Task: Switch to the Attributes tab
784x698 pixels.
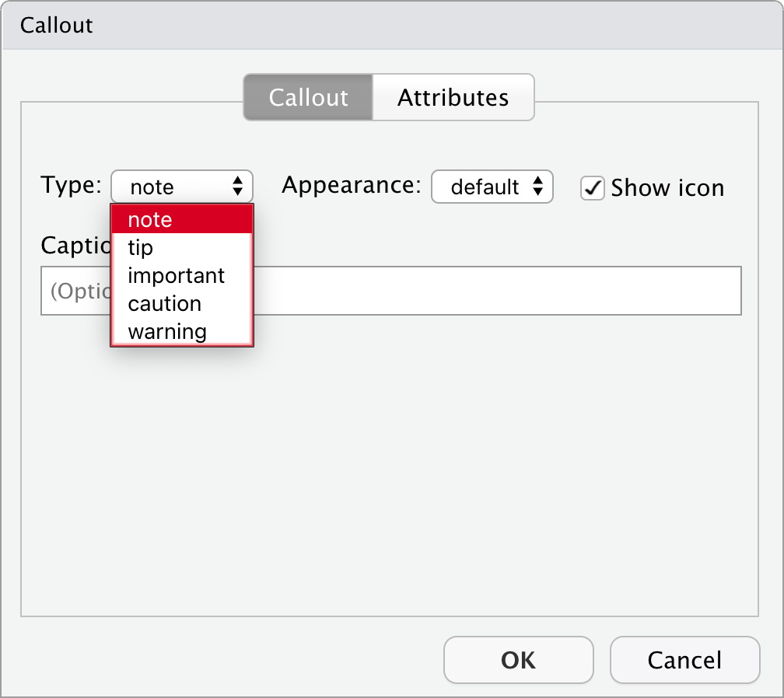Action: click(453, 97)
